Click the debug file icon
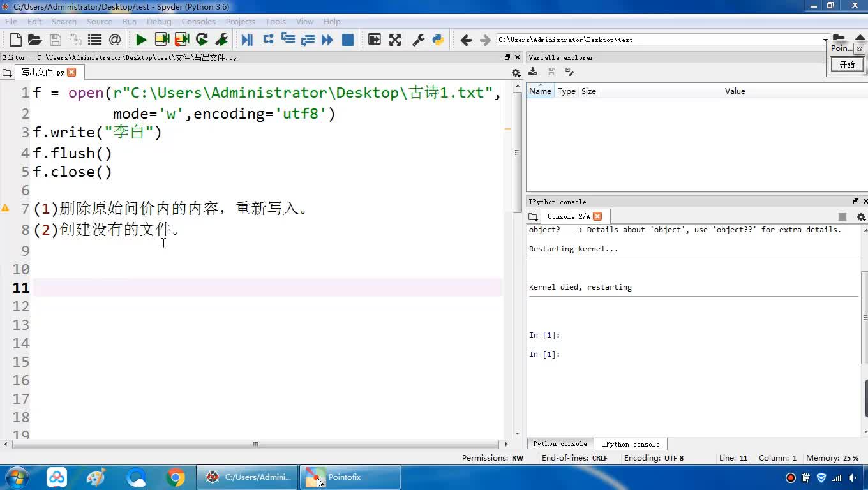The image size is (868, 490). tap(247, 40)
